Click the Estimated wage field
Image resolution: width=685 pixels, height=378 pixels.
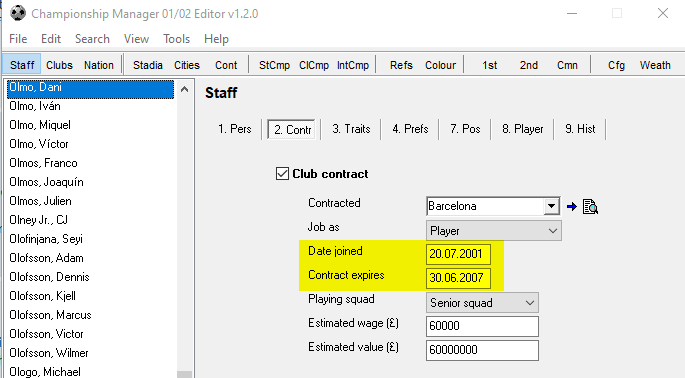(482, 326)
